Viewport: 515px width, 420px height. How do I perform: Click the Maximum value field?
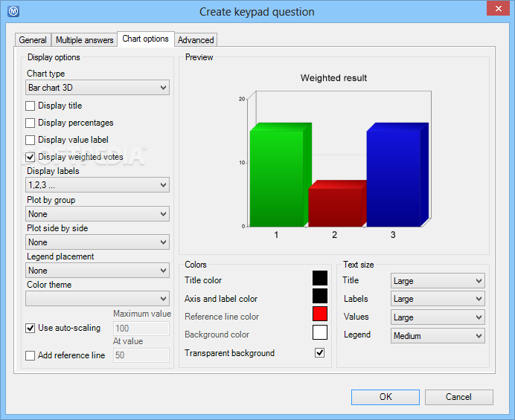click(141, 329)
